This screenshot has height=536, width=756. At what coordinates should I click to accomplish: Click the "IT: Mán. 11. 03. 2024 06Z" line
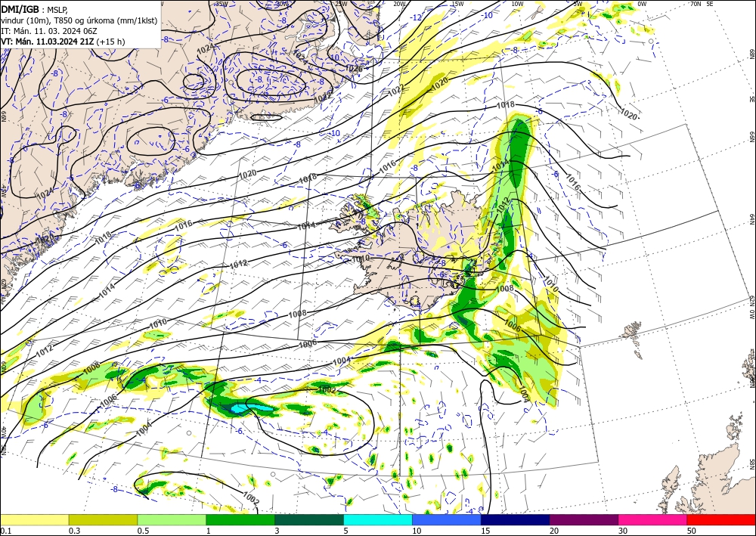pos(50,31)
